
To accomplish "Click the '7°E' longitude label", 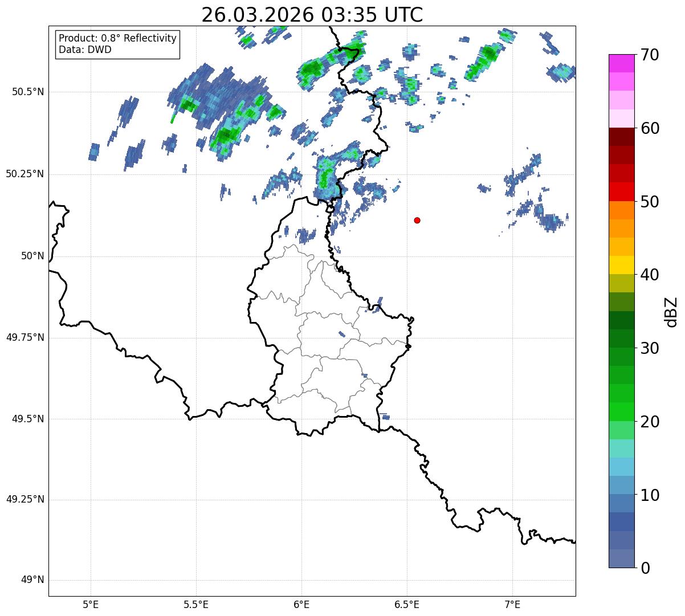I will [x=512, y=604].
